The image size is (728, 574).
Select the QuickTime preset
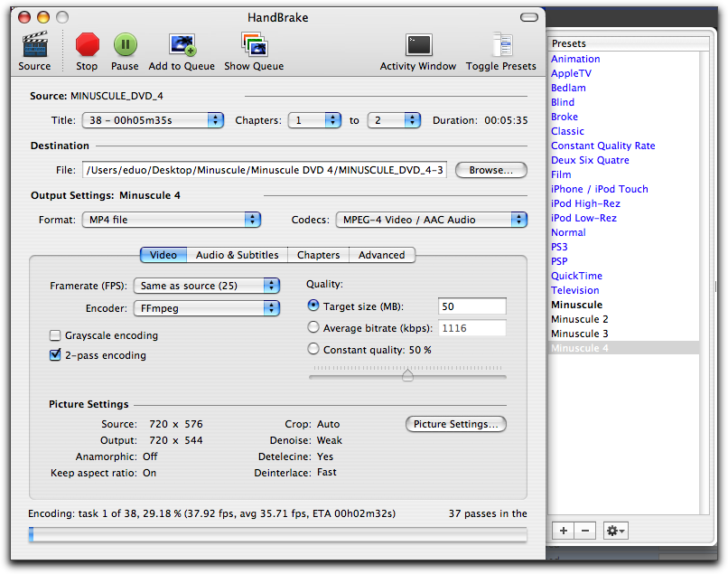point(623,276)
